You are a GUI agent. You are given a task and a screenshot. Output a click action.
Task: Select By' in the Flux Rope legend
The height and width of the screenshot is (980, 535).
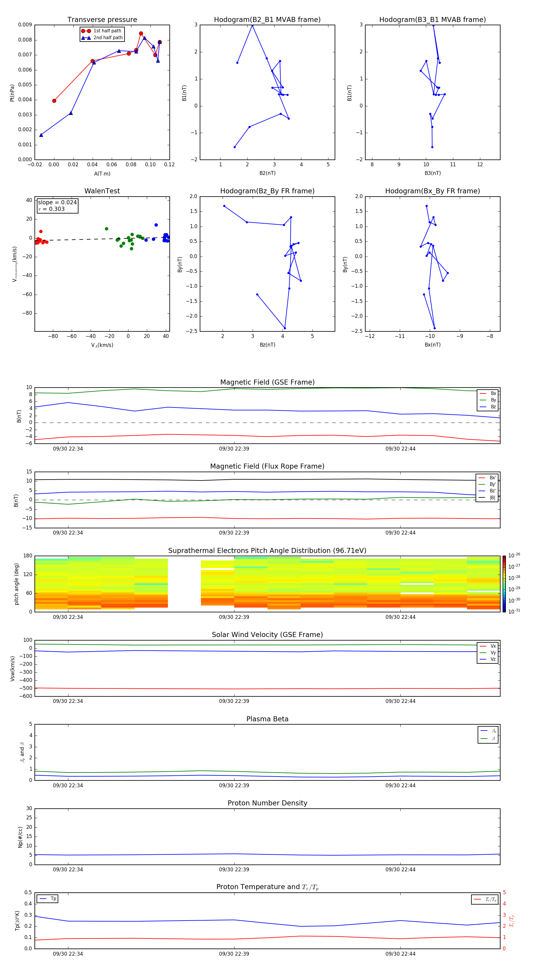click(487, 484)
